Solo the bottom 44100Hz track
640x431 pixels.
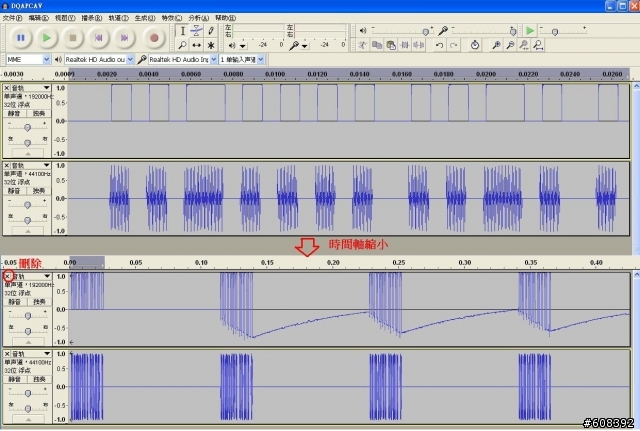click(39, 380)
